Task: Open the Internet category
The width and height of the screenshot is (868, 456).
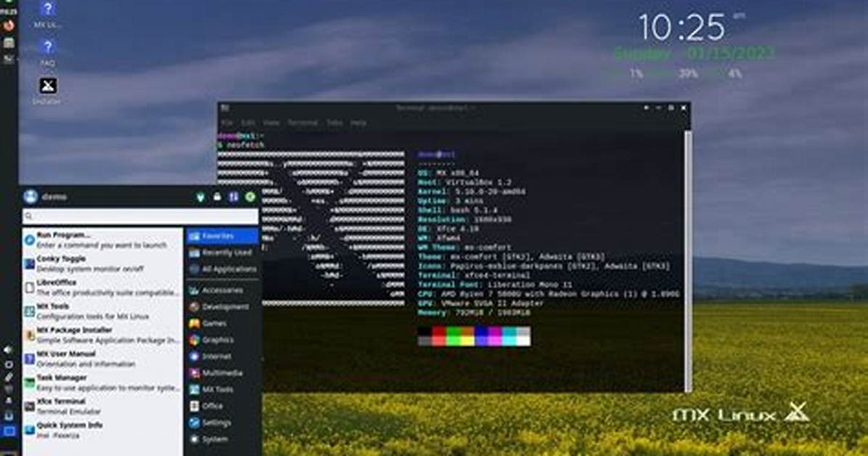Action: pos(222,357)
